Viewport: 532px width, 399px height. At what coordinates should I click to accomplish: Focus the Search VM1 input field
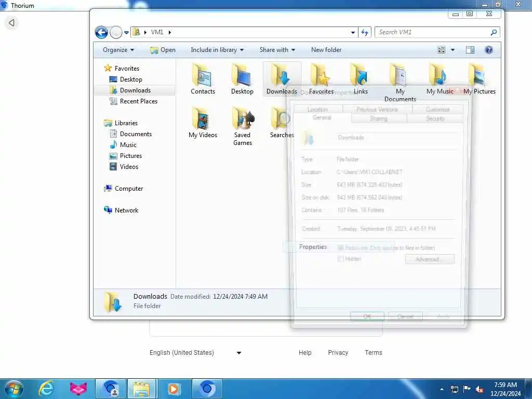(x=432, y=32)
